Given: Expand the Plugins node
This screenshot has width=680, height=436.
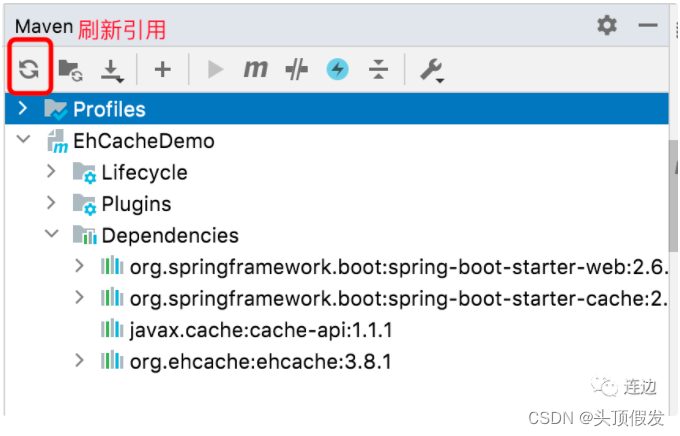Looking at the screenshot, I should [51, 203].
